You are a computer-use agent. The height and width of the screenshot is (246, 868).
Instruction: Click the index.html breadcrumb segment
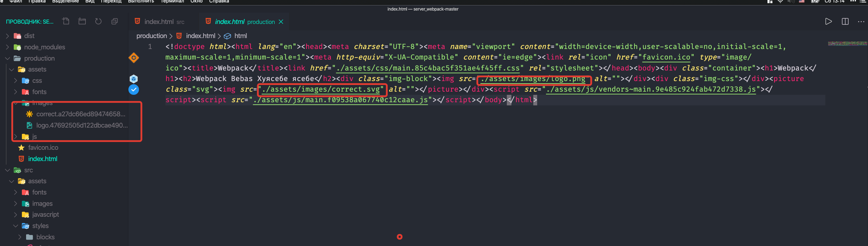click(x=200, y=36)
